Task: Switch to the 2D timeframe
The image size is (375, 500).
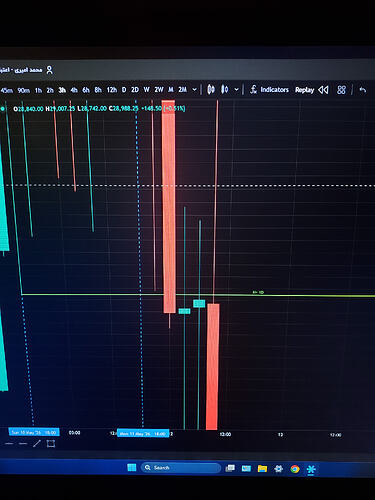Action: [x=135, y=90]
